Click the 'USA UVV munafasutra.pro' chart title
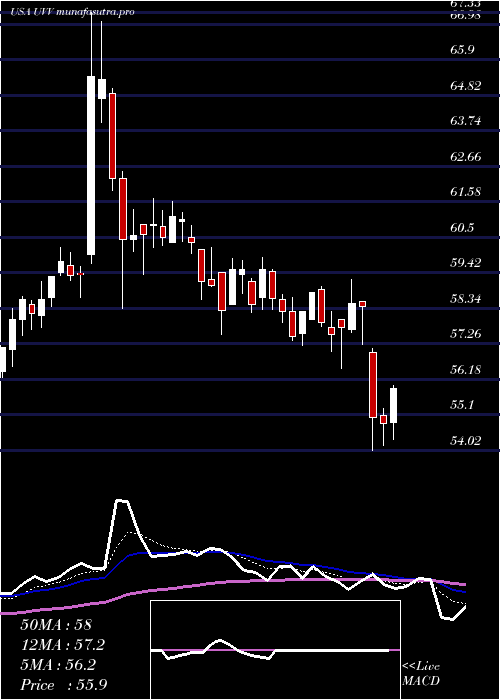Image resolution: width=500 pixels, height=700 pixels. click(x=73, y=12)
